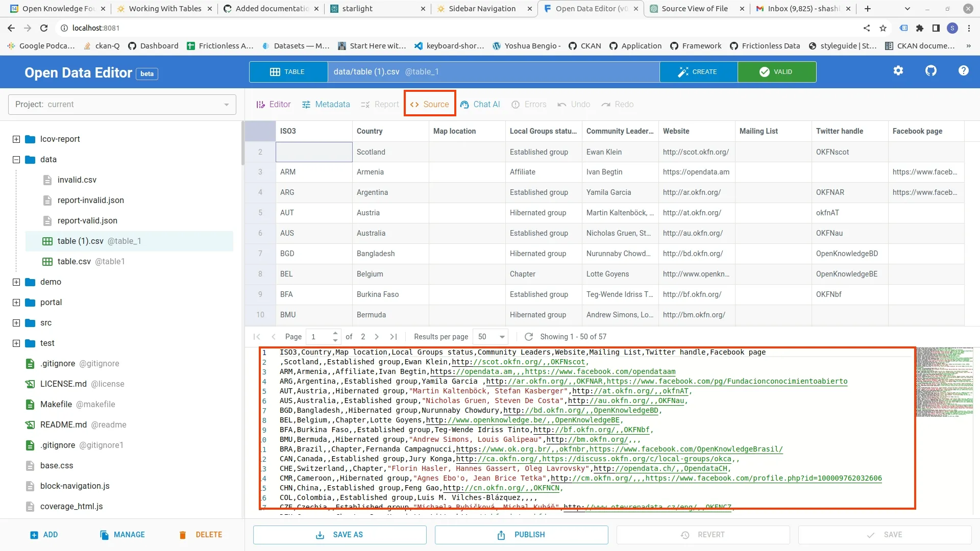980x551 pixels.
Task: Expand the portal folder
Action: coord(16,303)
